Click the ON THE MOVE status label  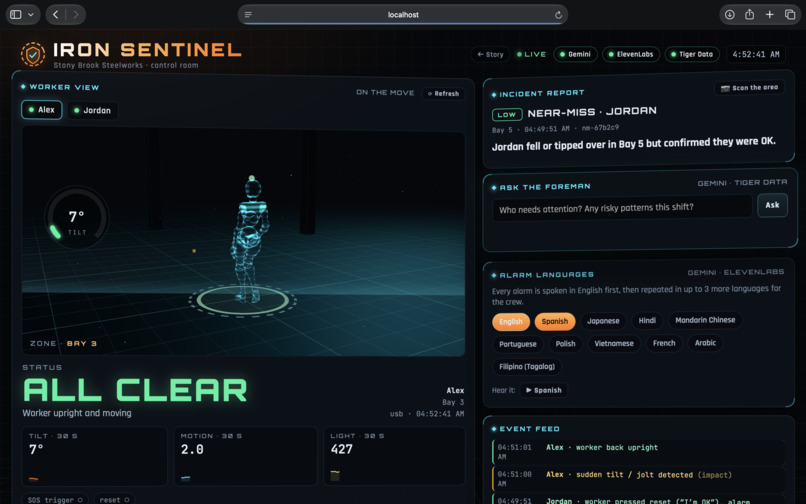coord(385,93)
